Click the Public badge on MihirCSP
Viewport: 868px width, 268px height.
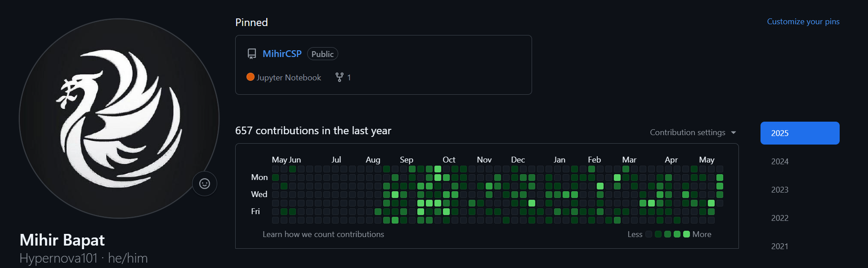[x=322, y=54]
